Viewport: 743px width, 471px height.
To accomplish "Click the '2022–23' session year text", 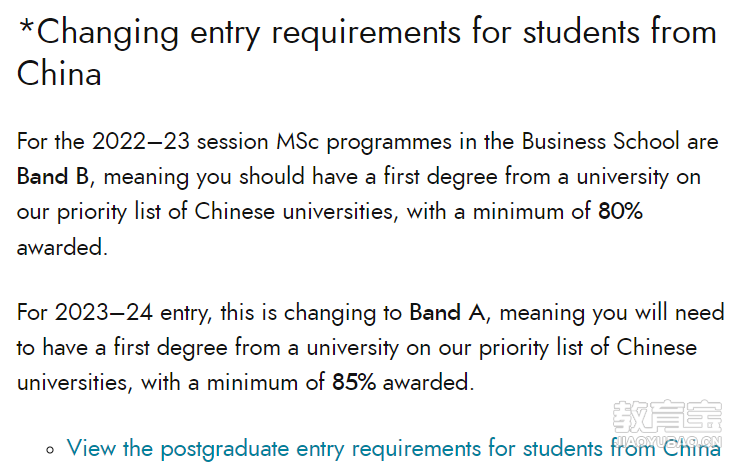I will 141,142.
